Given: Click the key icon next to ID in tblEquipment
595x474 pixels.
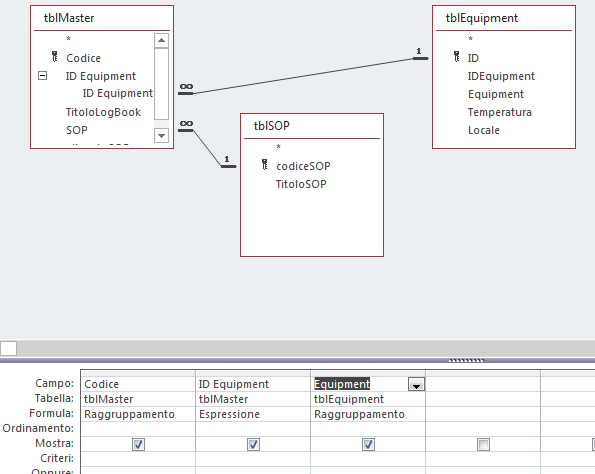Looking at the screenshot, I should 456,57.
